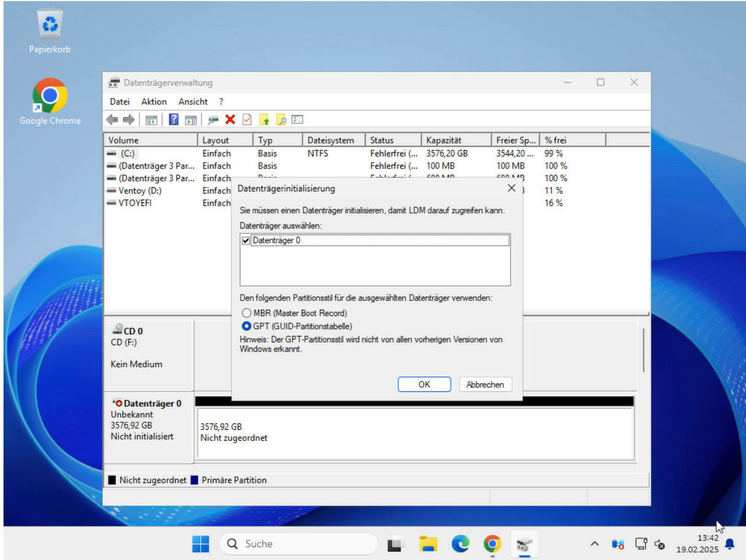The height and width of the screenshot is (560, 746).
Task: Click the checklist settings toolbar icon
Action: (297, 120)
